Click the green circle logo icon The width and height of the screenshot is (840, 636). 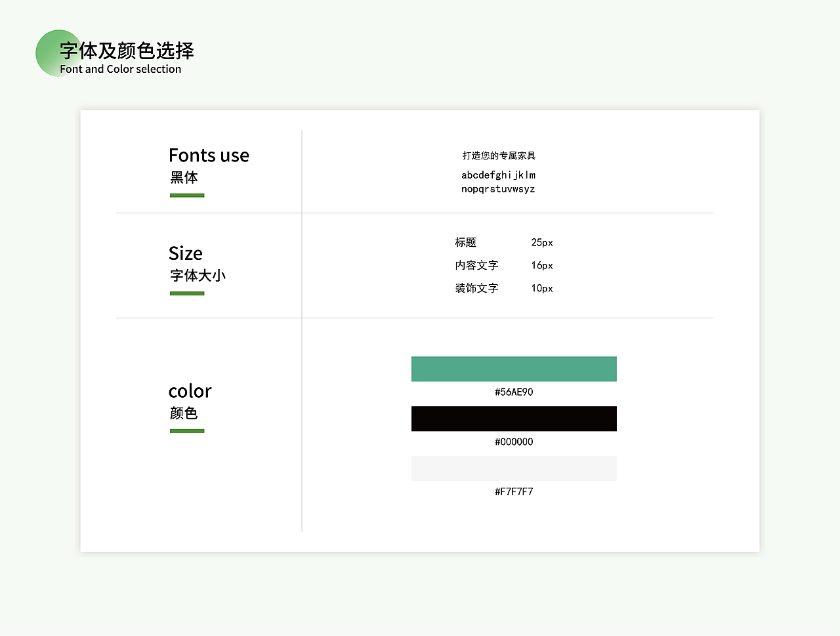point(58,53)
